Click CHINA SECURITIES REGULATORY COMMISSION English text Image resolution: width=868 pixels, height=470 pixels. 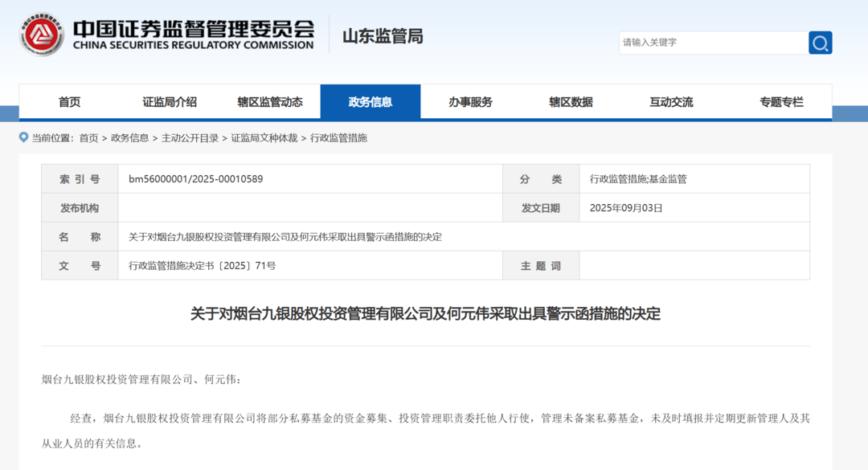pyautogui.click(x=193, y=46)
